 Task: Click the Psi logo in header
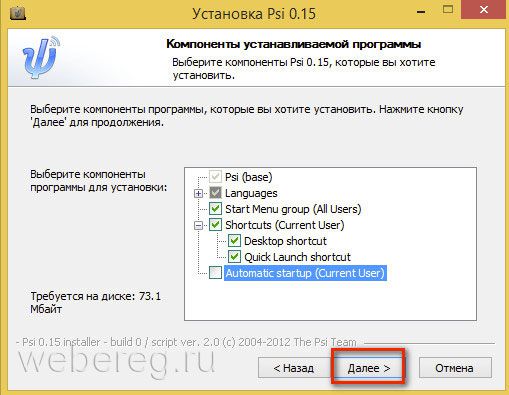point(41,58)
